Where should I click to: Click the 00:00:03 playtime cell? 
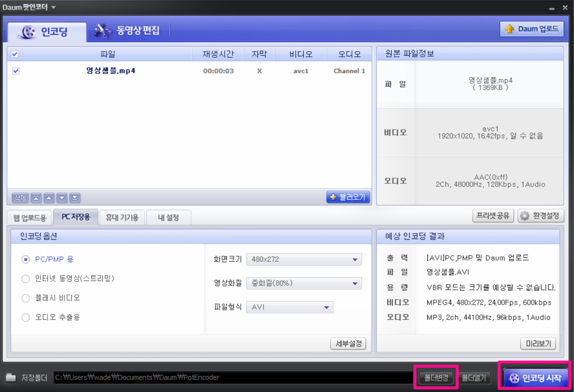click(218, 71)
